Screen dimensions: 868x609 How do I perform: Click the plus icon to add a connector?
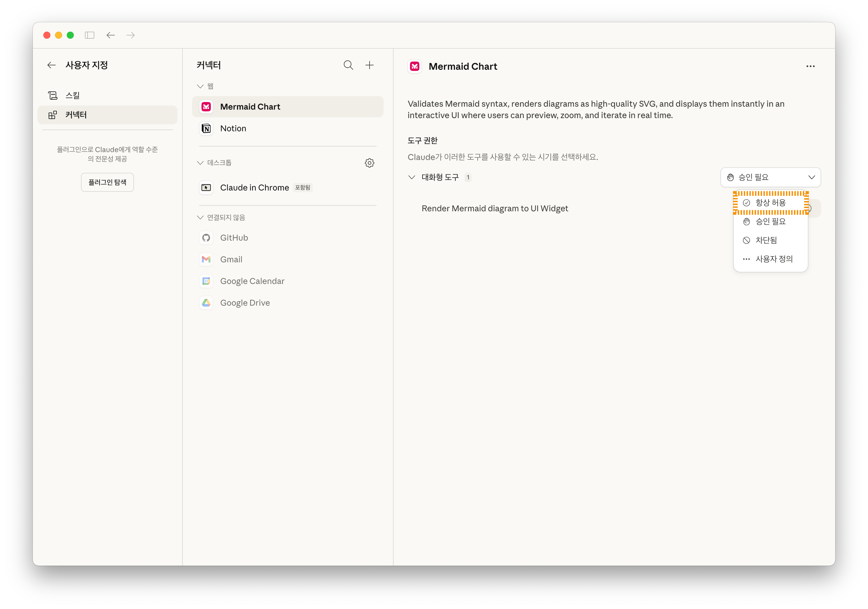coord(369,65)
